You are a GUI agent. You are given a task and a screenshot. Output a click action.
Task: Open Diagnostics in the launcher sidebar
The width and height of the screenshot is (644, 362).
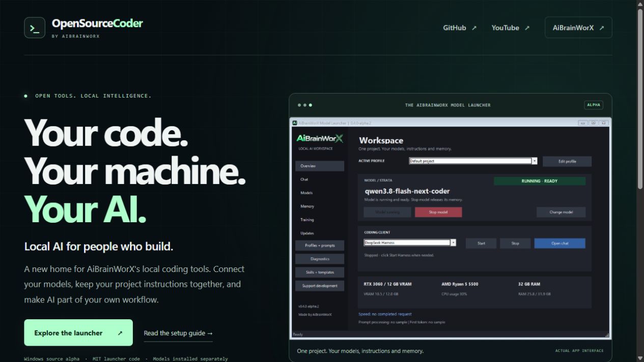click(x=320, y=259)
